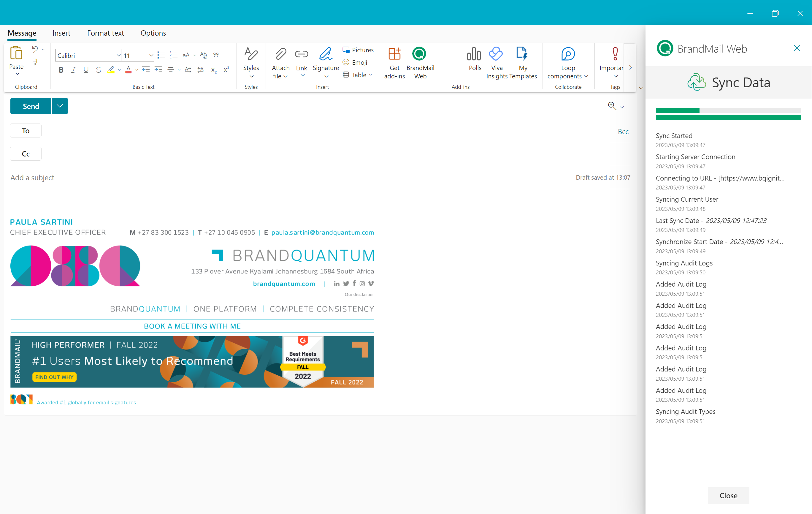Open the Options tab
Viewport: 812px width, 514px height.
(153, 33)
